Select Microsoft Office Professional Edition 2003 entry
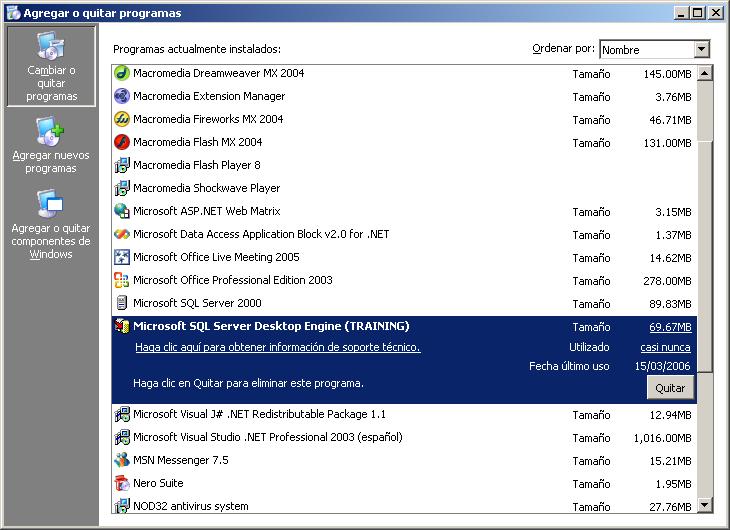The image size is (730, 530). [404, 280]
